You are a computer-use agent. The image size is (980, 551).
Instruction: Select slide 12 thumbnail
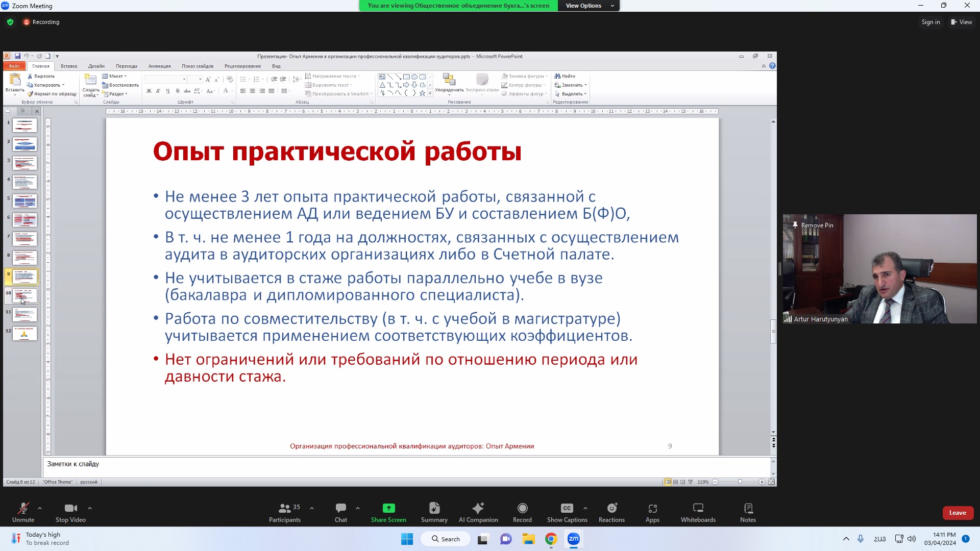pos(24,333)
